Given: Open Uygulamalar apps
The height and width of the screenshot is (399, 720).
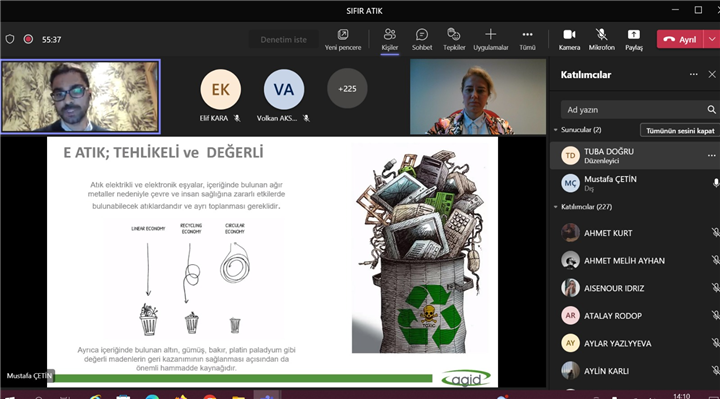Looking at the screenshot, I should coord(490,39).
